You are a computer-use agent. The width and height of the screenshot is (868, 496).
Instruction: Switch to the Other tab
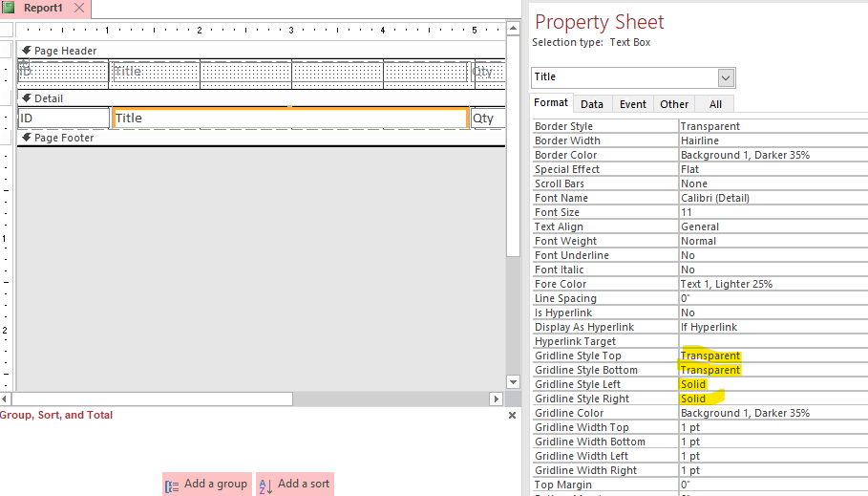(674, 104)
